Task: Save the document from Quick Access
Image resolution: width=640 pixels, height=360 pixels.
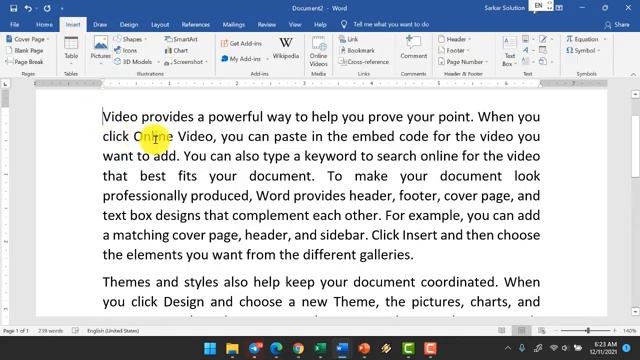Action: coord(13,8)
